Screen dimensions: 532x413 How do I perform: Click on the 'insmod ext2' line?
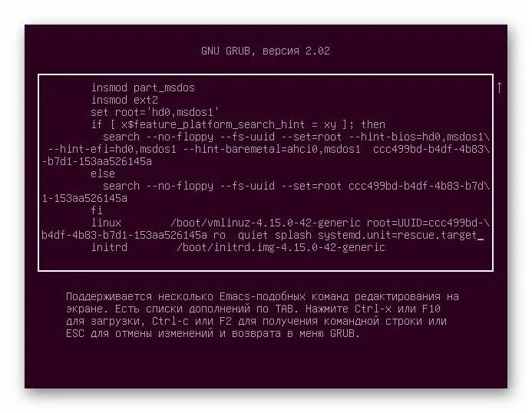124,100
